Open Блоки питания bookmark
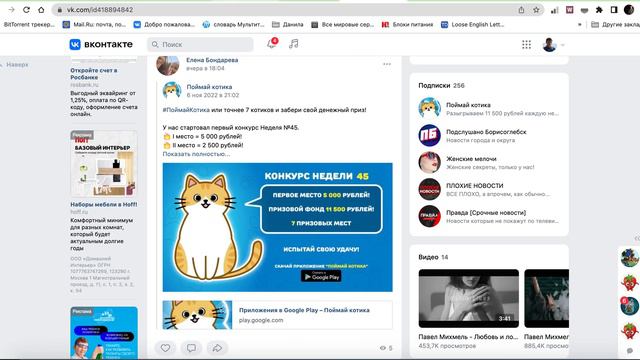Image resolution: width=640 pixels, height=360 pixels. coord(407,24)
